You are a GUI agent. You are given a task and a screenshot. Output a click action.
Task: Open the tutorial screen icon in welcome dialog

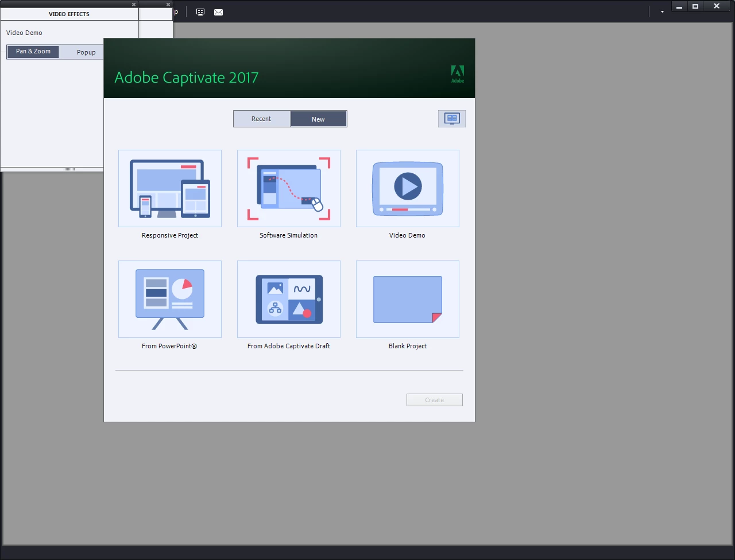coord(452,119)
